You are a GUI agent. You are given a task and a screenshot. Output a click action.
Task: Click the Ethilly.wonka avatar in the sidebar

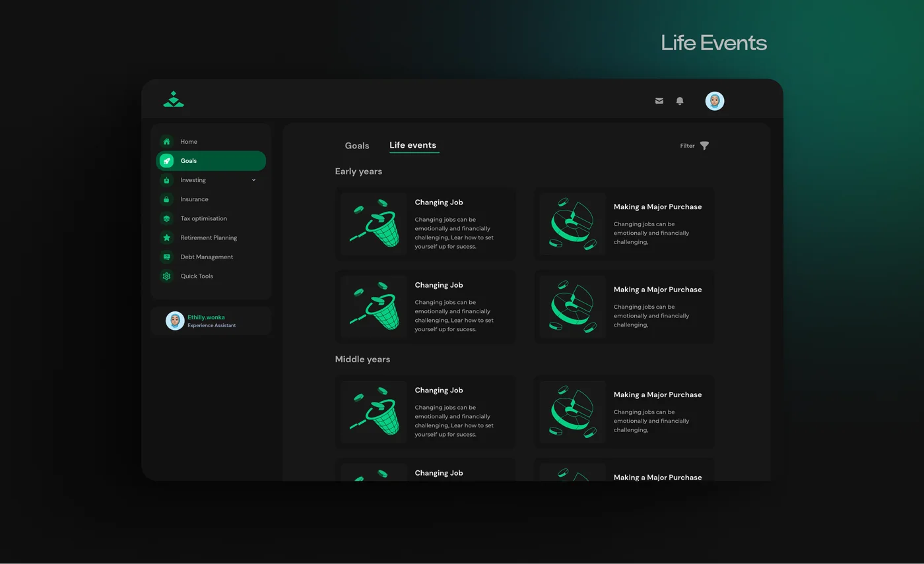point(175,321)
